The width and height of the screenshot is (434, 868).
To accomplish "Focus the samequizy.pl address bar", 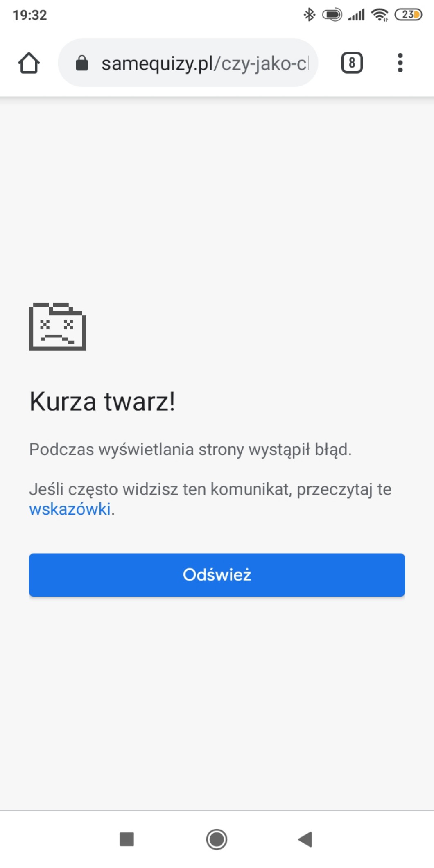I will pyautogui.click(x=188, y=63).
